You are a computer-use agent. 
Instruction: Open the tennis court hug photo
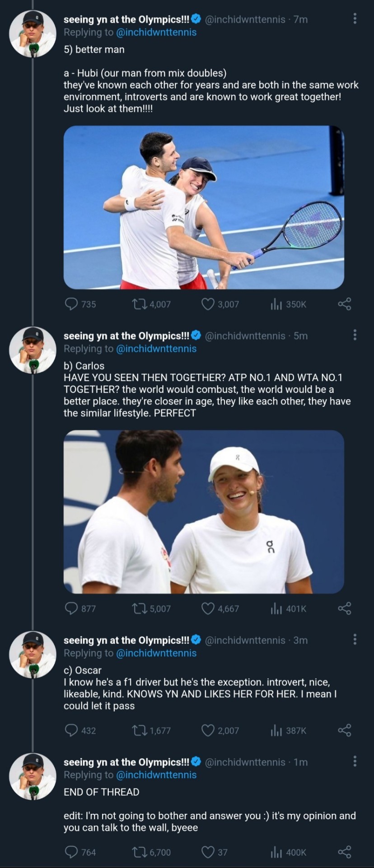(x=204, y=207)
